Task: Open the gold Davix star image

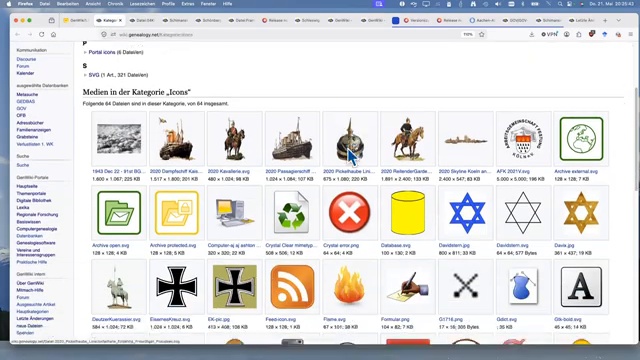Action: 581,213
